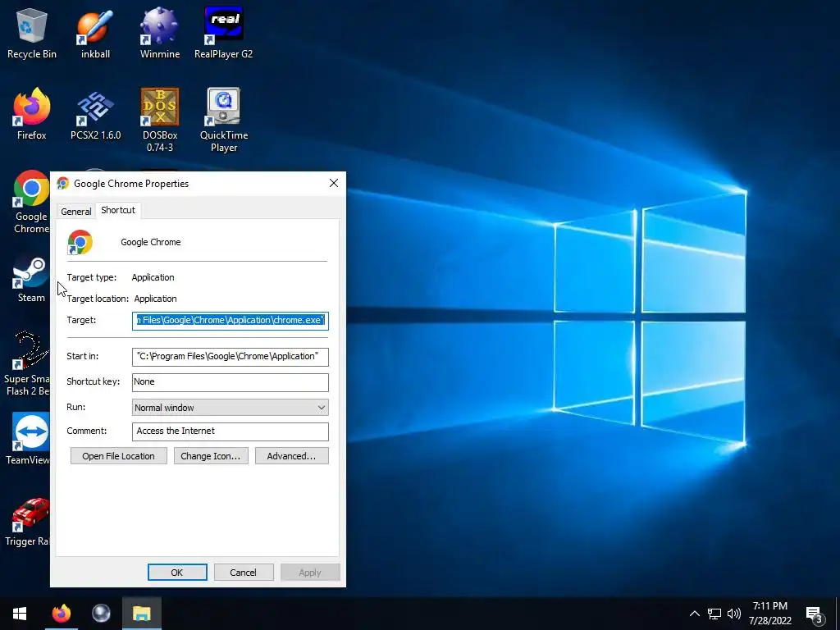Select the Winmine desktop shortcut
The height and width of the screenshot is (630, 840).
click(160, 33)
